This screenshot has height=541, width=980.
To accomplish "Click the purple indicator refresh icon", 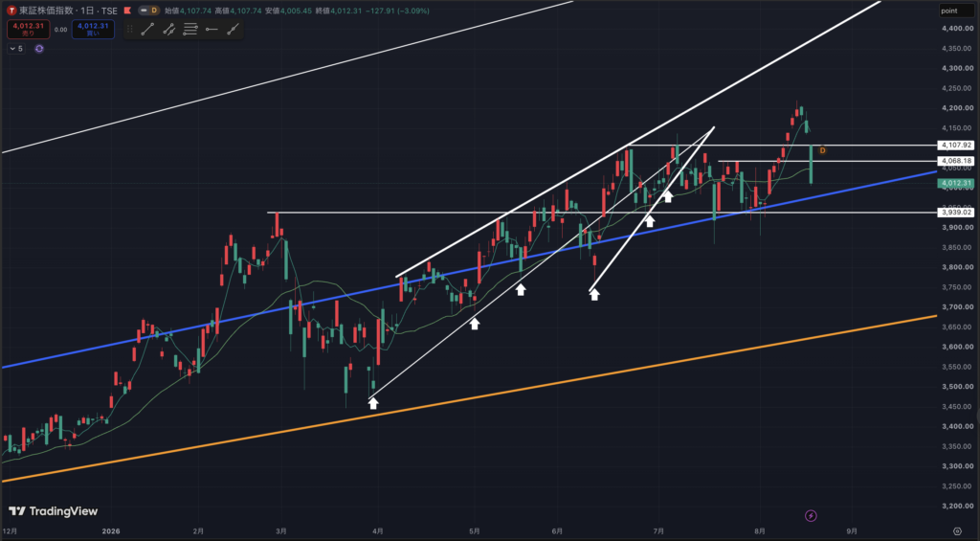I will (x=39, y=49).
